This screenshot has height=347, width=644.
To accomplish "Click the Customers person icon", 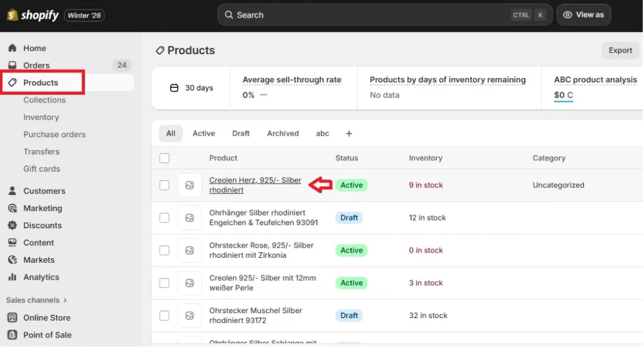I will [13, 191].
